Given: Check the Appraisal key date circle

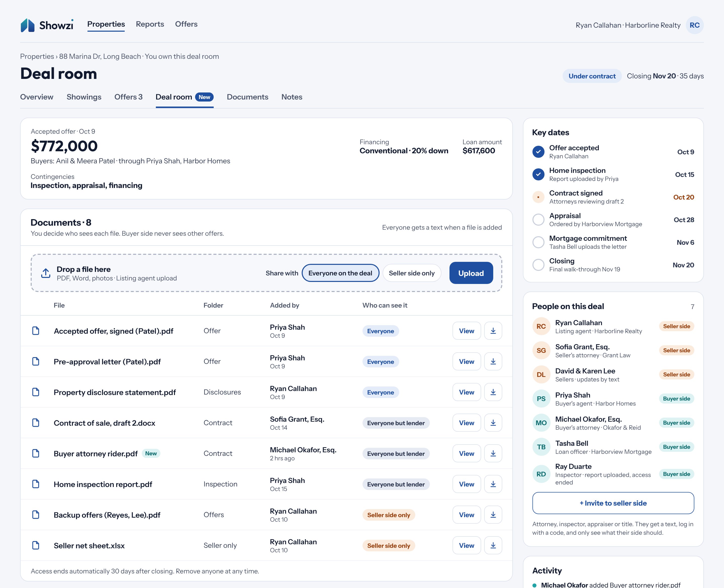Looking at the screenshot, I should click(538, 219).
